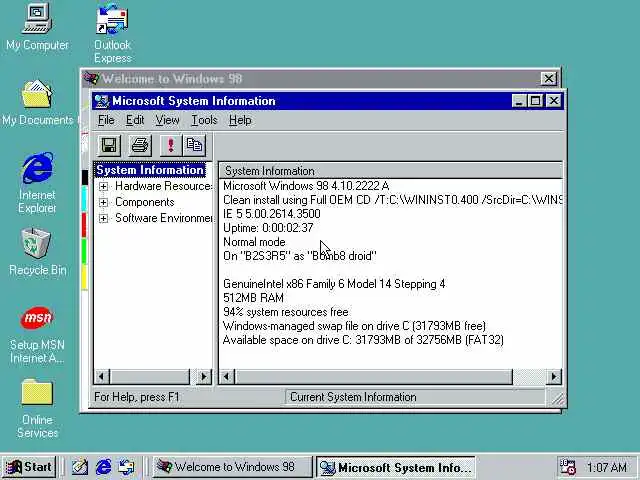Select the Hardware Resources tree label
This screenshot has width=640, height=480.
163,186
